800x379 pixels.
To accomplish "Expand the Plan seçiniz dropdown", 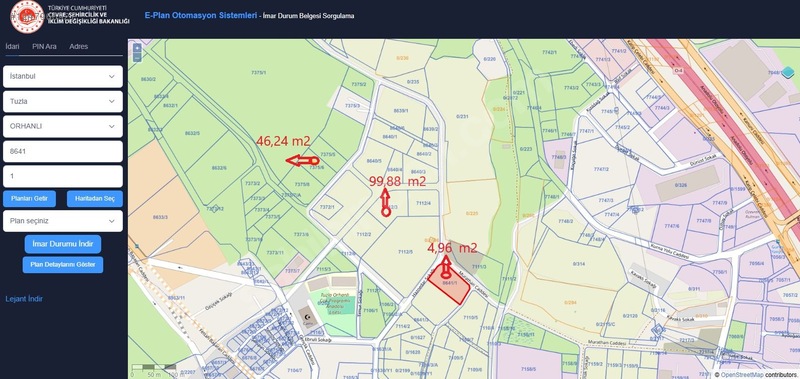I will pyautogui.click(x=63, y=221).
